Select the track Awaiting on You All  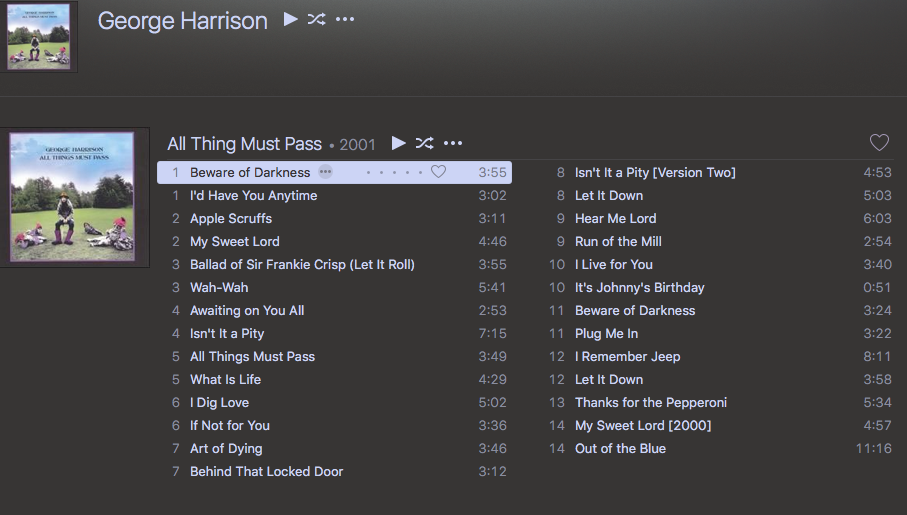pos(334,311)
